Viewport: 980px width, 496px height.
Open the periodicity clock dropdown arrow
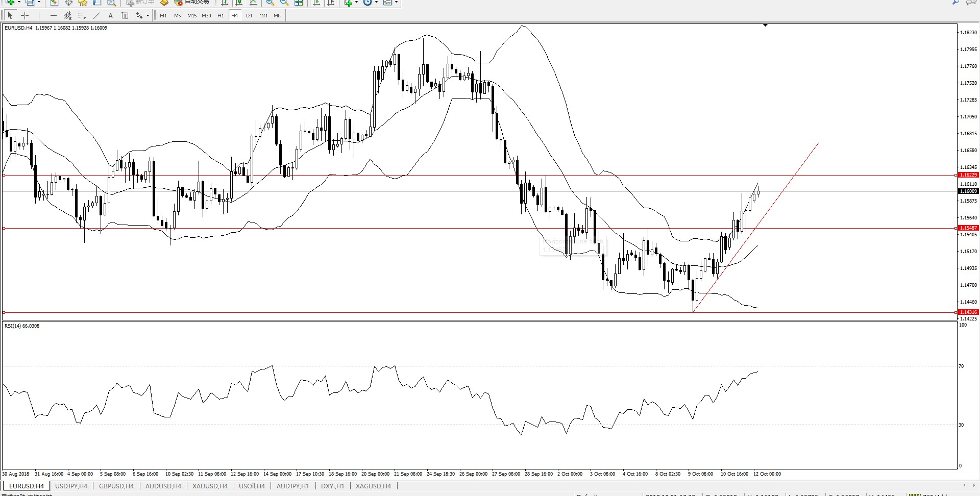(x=377, y=3)
